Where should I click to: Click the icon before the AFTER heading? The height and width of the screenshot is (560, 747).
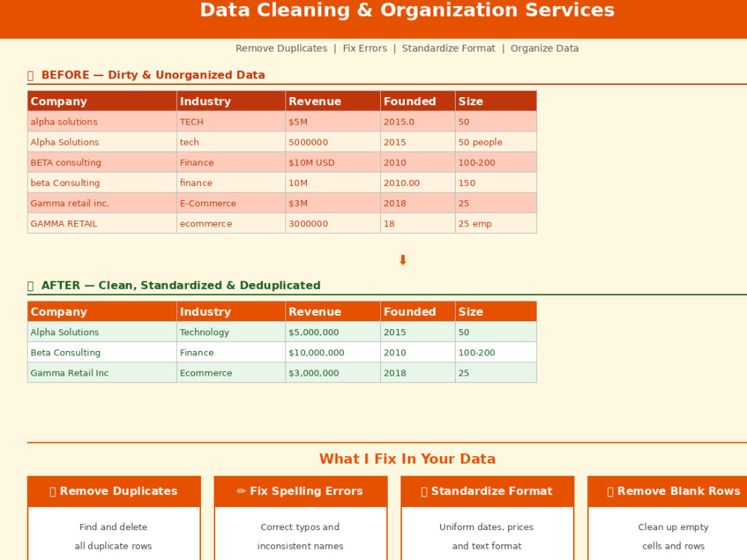pos(31,286)
